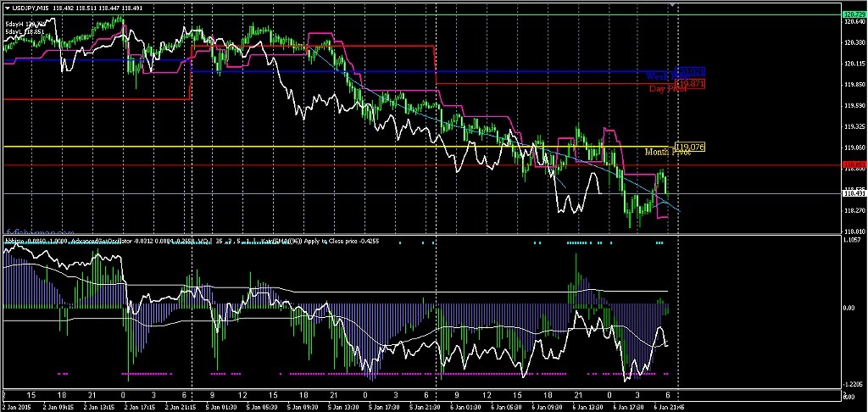Click the 5 Jan 13:30 time label
This screenshot has width=868, height=412.
[x=344, y=407]
